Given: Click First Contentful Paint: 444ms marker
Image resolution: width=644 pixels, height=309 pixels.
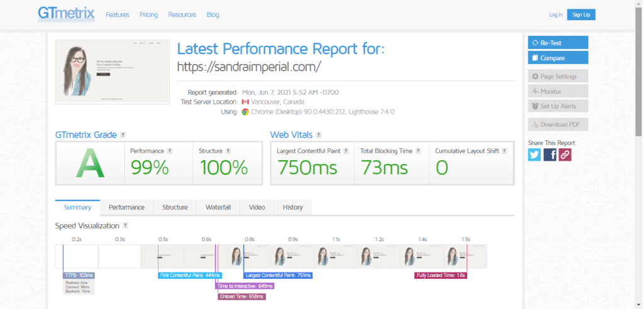Looking at the screenshot, I should [190, 275].
